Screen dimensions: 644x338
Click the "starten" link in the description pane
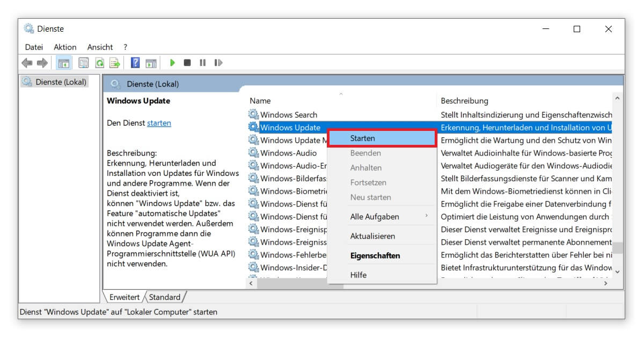tap(159, 123)
